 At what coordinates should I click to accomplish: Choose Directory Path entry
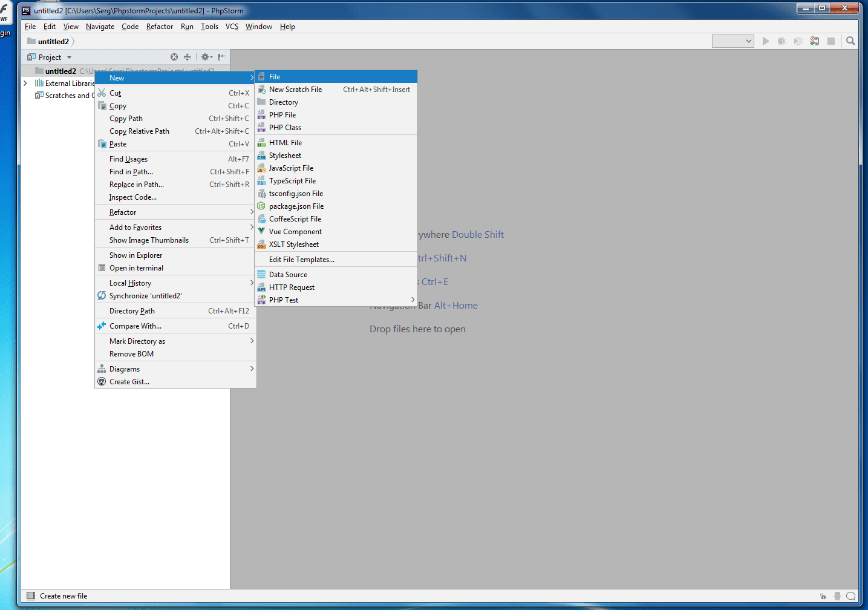pos(175,311)
